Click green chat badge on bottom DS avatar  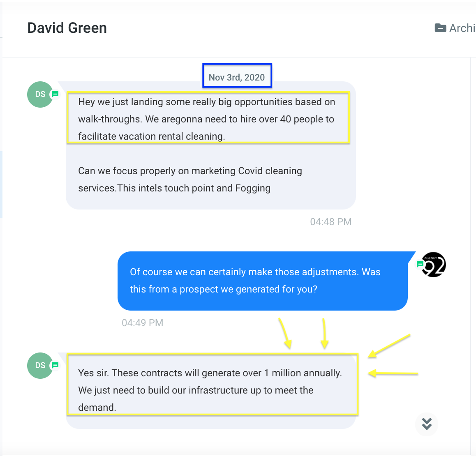pyautogui.click(x=55, y=365)
